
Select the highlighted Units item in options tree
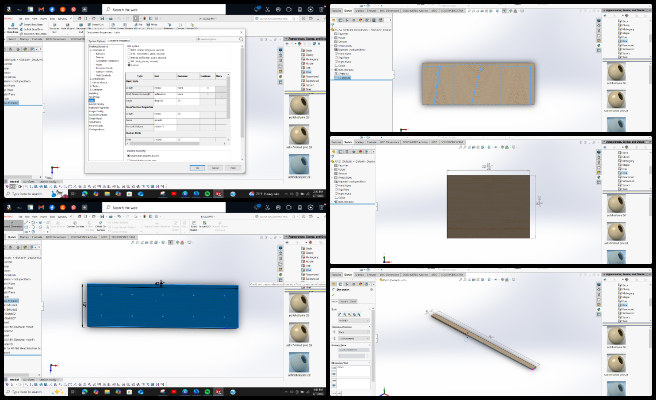[92, 100]
